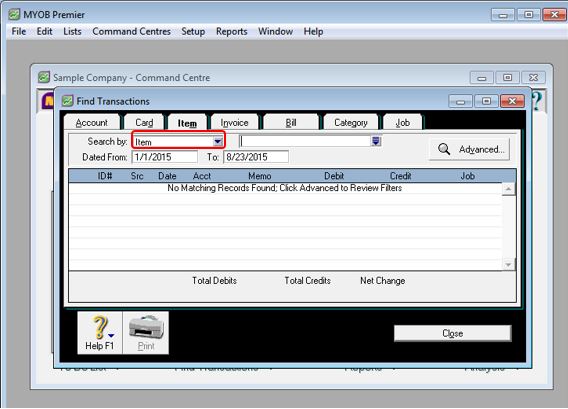Click the Credit column header
The height and width of the screenshot is (409, 568).
[400, 176]
